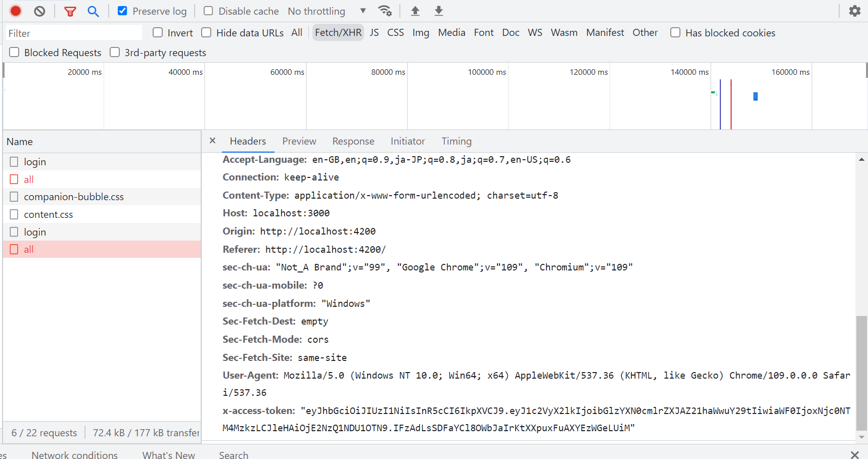Import HAR file with upload arrow
The width and height of the screenshot is (868, 459).
click(415, 11)
